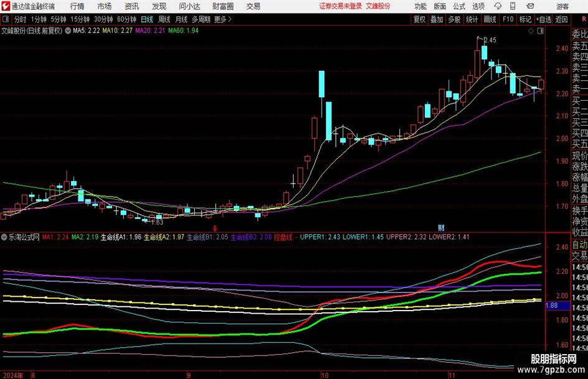The height and width of the screenshot is (379, 588).
Task: Add stock with +自选 button
Action: (544, 19)
